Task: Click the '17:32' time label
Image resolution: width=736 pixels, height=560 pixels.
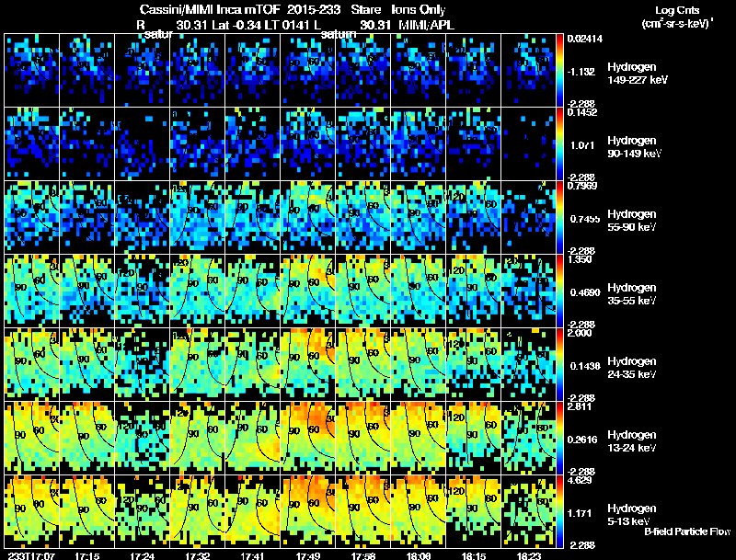Action: click(197, 555)
